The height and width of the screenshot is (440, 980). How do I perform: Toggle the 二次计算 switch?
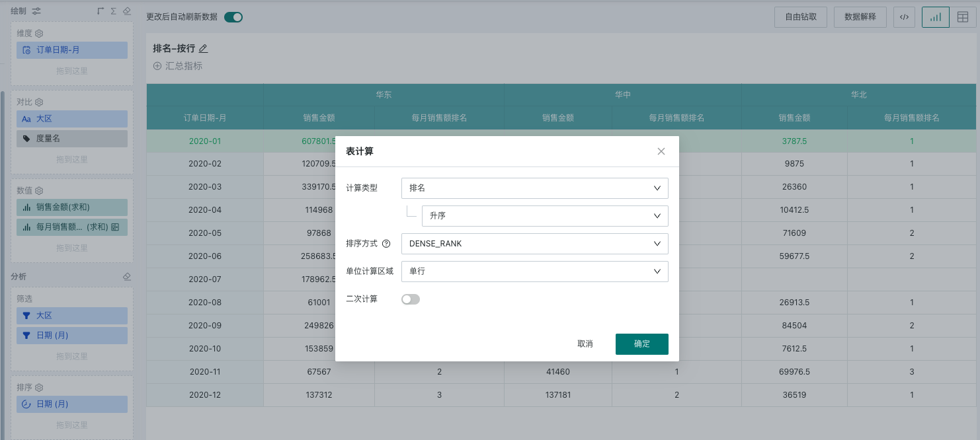point(411,299)
